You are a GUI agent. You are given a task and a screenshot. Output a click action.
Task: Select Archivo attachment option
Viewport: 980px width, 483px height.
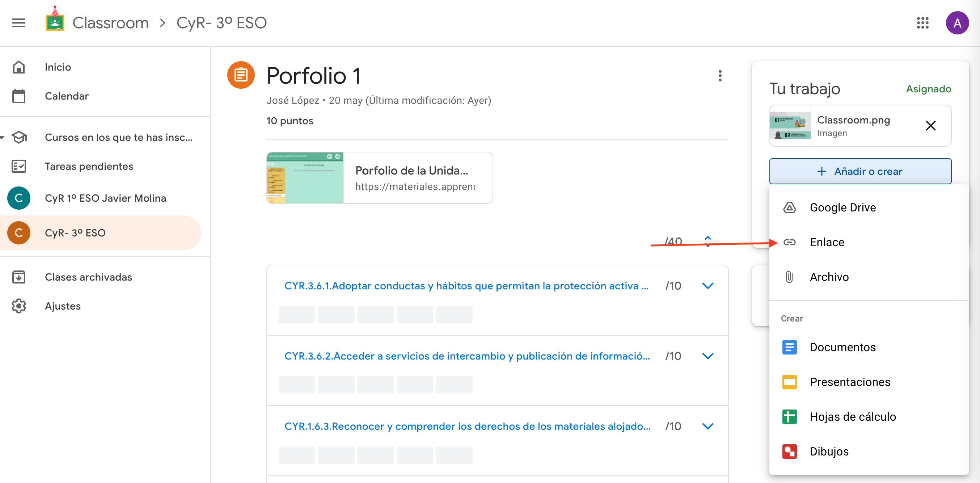(x=829, y=277)
